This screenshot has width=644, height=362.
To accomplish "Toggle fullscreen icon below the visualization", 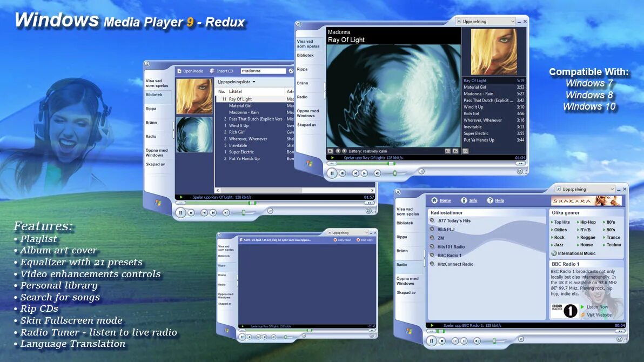I will (448, 151).
